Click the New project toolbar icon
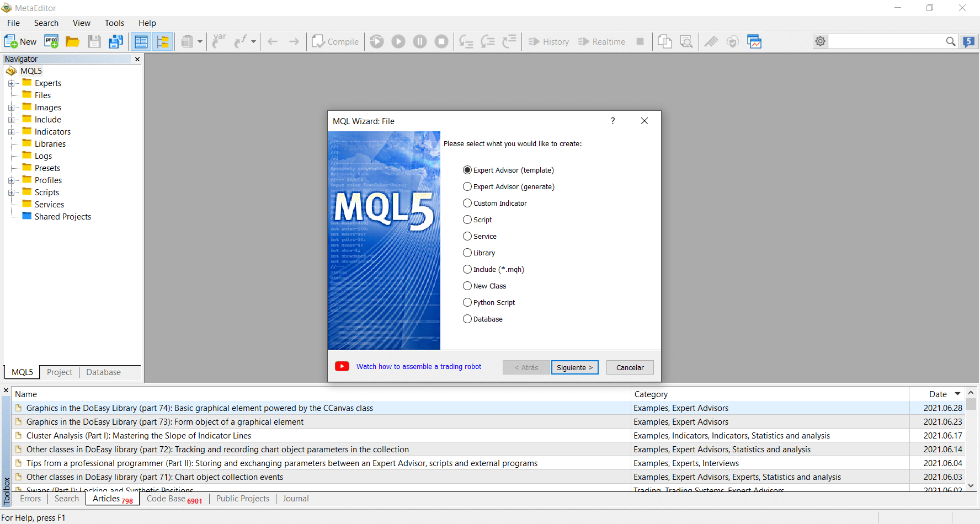 tap(51, 41)
